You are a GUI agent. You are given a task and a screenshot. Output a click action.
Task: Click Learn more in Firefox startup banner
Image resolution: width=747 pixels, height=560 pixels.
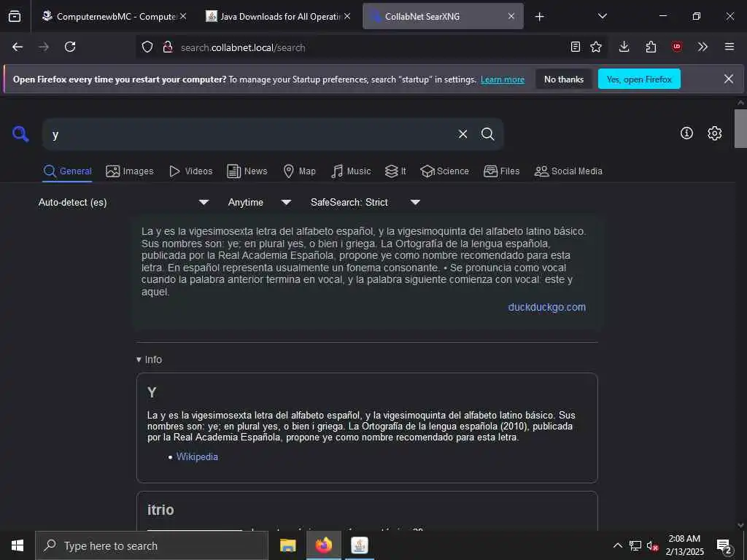tap(503, 79)
